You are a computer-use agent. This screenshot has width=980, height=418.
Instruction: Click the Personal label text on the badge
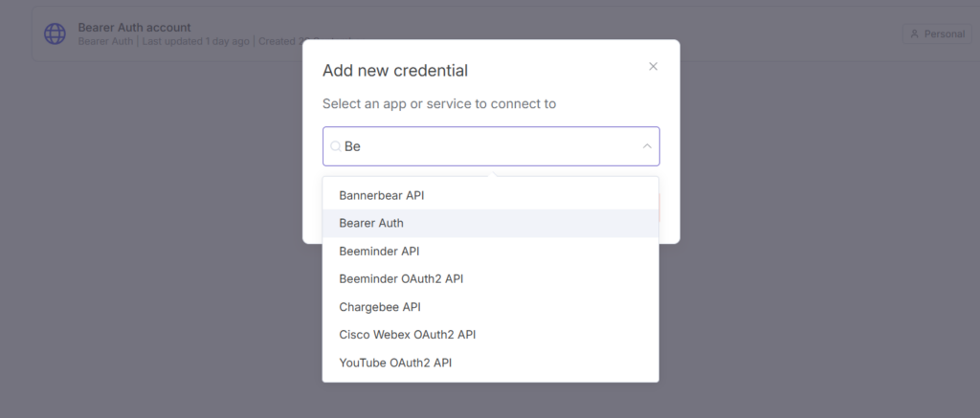point(944,34)
